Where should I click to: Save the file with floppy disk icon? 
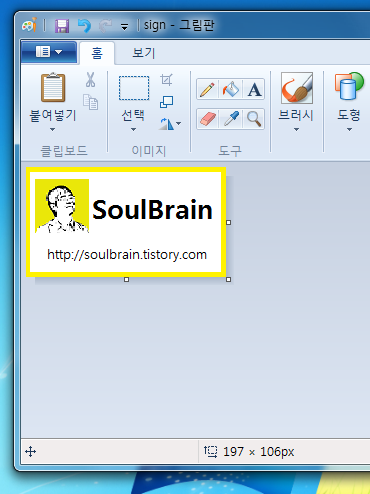[x=62, y=26]
